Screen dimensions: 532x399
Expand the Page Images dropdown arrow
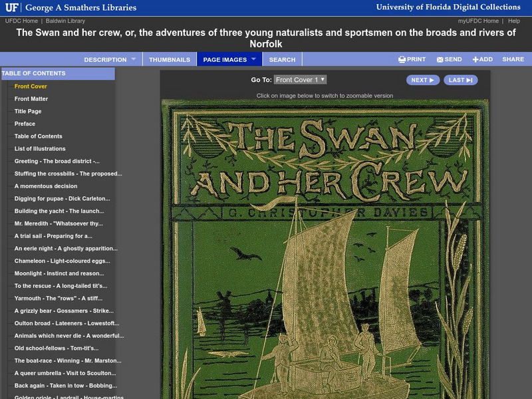(x=253, y=59)
